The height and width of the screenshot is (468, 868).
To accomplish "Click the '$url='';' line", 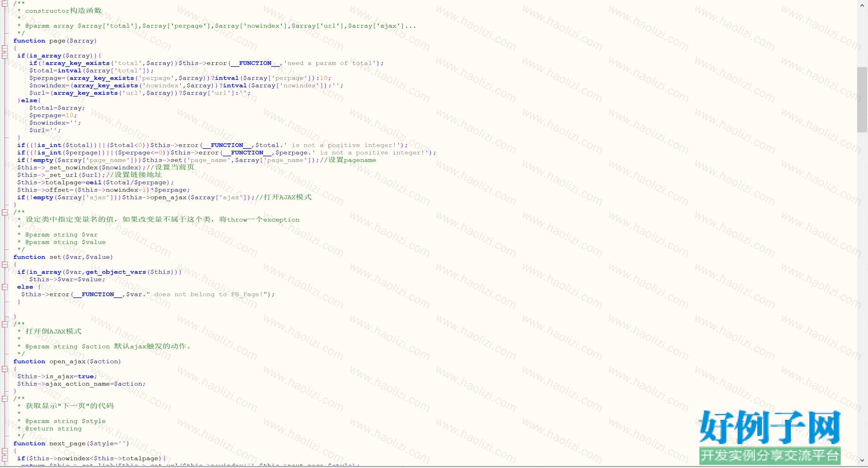I will [45, 130].
